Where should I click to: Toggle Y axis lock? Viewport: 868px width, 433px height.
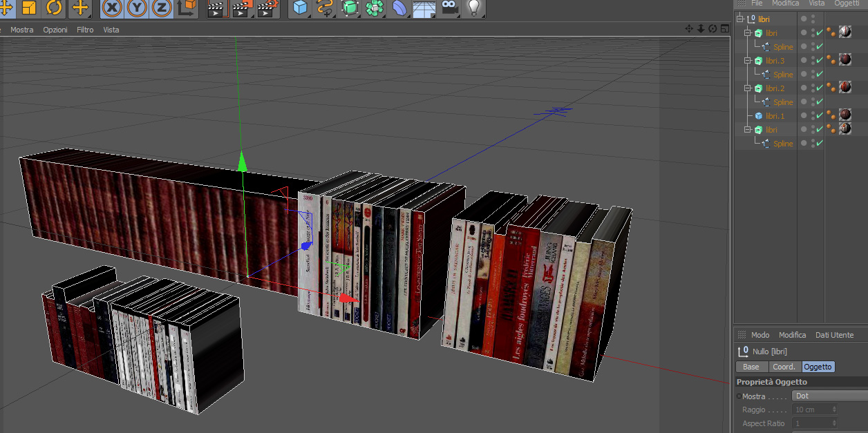pos(138,8)
